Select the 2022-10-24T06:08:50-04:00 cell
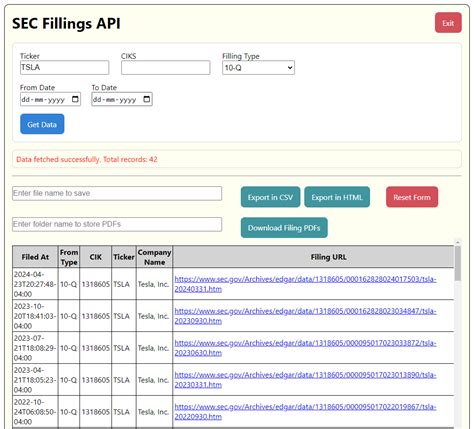This screenshot has height=429, width=474. pyautogui.click(x=35, y=411)
